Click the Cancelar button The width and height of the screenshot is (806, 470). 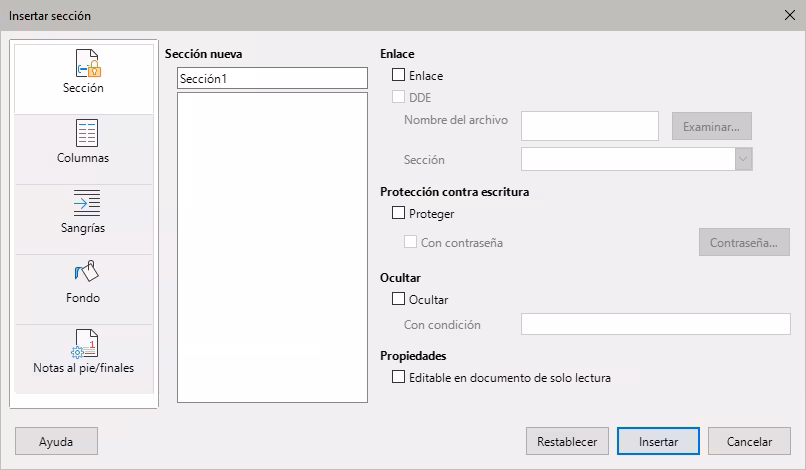point(749,441)
